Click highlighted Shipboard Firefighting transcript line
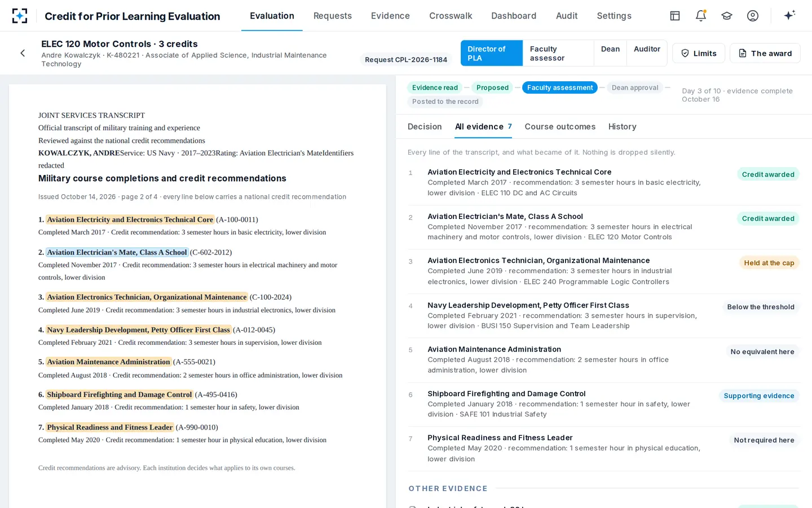812x508 pixels. point(120,395)
